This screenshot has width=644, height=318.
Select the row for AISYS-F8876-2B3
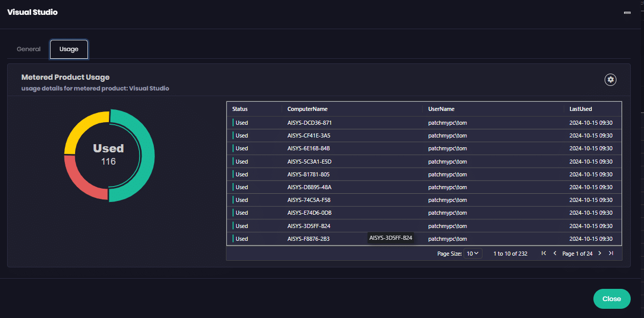(x=308, y=239)
